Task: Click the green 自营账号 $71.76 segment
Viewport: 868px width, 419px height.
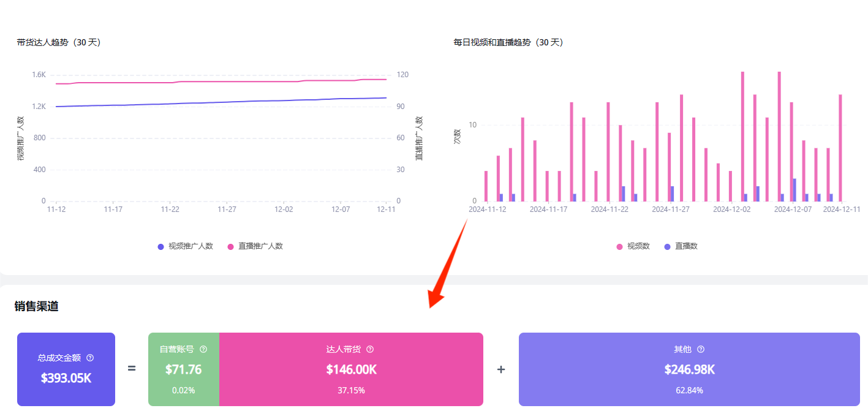Action: [x=183, y=369]
